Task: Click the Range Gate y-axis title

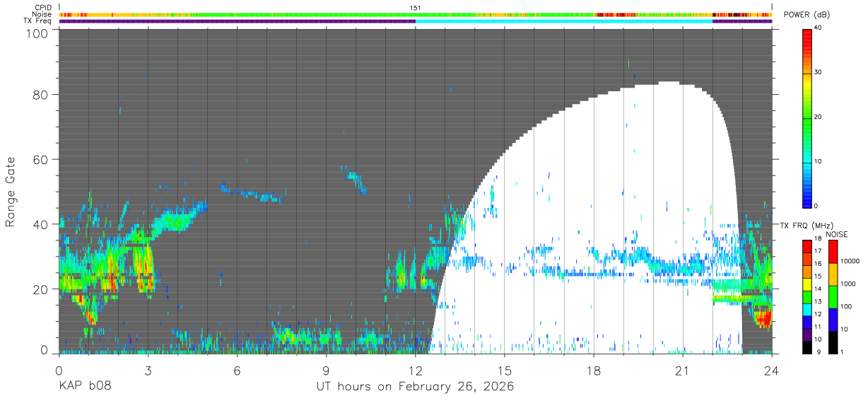Action: click(11, 191)
